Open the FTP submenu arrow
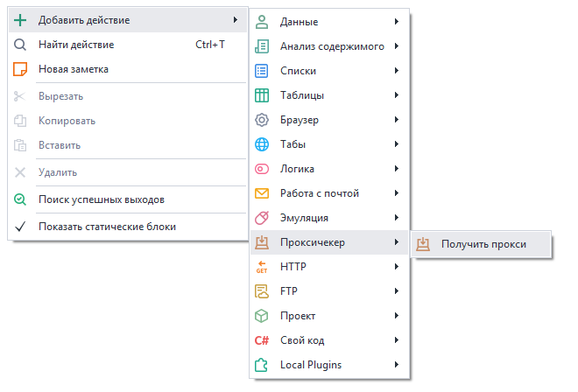578x392 pixels. (397, 291)
